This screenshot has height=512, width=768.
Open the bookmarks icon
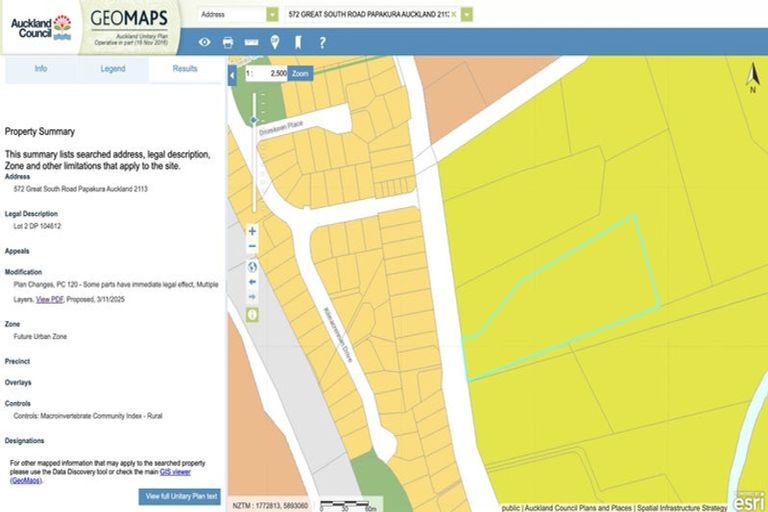tap(297, 42)
